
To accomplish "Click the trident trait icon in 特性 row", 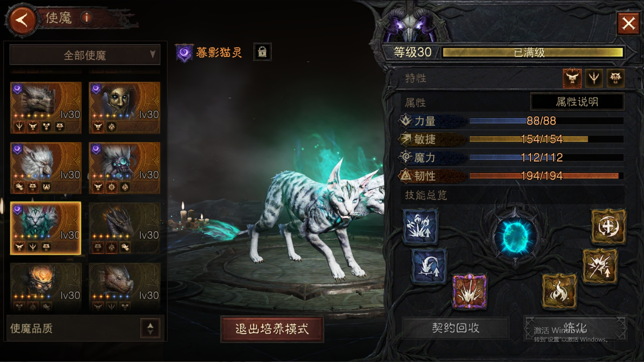I will (594, 78).
